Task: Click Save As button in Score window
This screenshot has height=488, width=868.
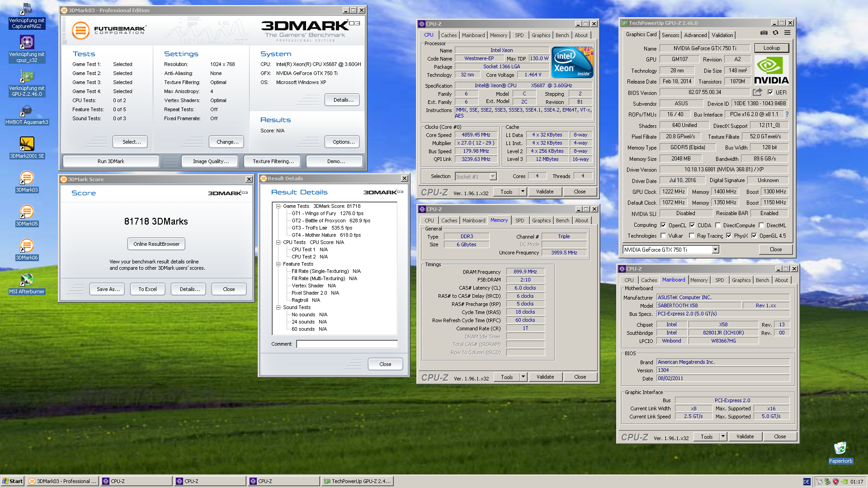Action: tap(108, 289)
